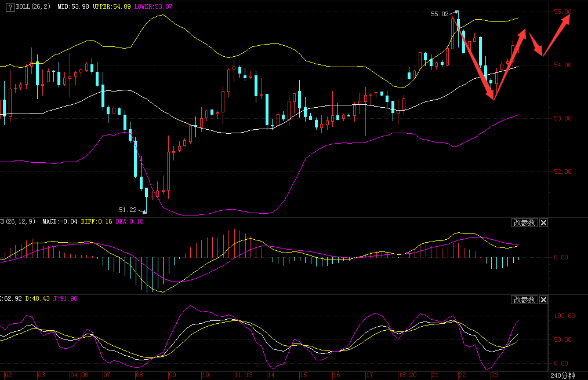This screenshot has height=380, width=588.
Task: Select date 09 on the time axis
Action: (x=172, y=375)
